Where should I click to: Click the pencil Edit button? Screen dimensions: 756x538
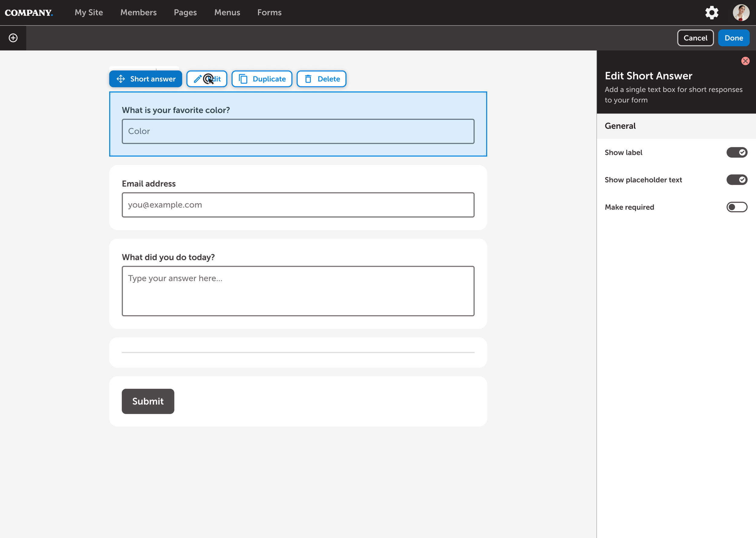(207, 79)
